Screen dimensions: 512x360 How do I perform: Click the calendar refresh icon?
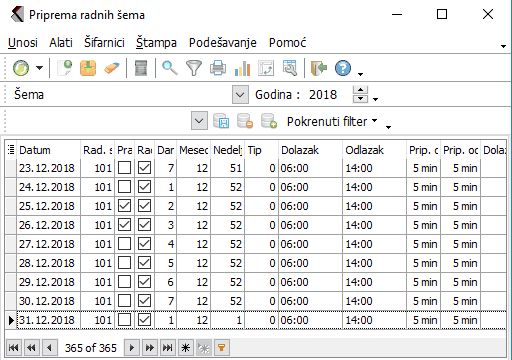click(266, 68)
